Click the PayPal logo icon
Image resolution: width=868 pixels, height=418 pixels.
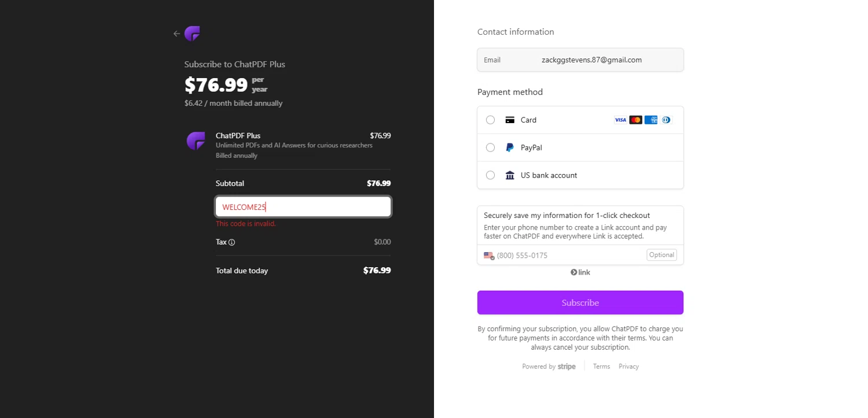(x=510, y=147)
